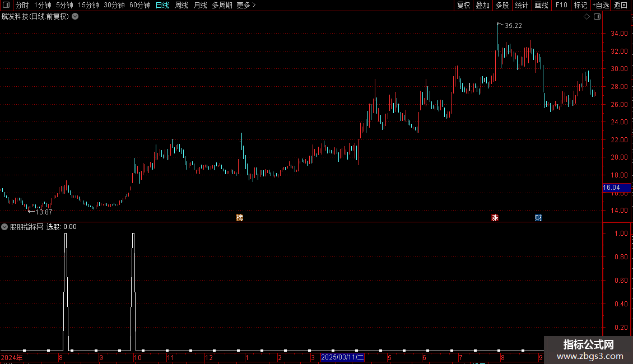633x364 pixels.
Task: Select the 15分钟 period
Action: click(89, 5)
